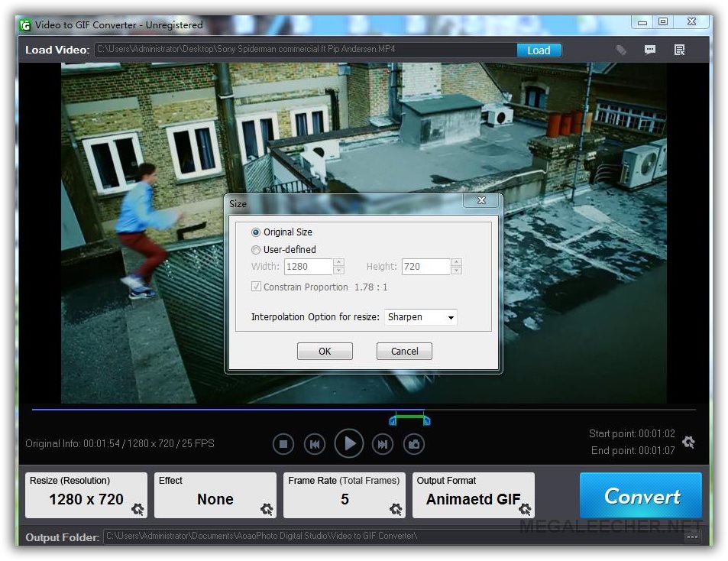Open Frame Rate settings gear
Screen dimensions: 728x561
396,510
